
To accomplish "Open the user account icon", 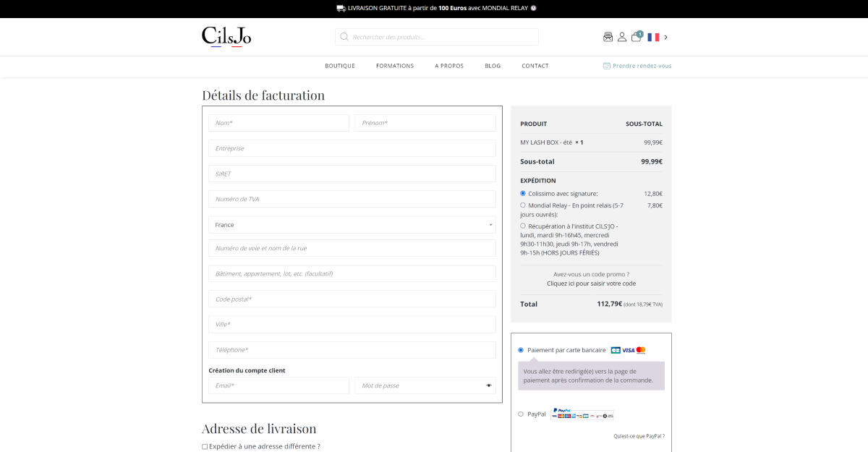I will pos(622,37).
